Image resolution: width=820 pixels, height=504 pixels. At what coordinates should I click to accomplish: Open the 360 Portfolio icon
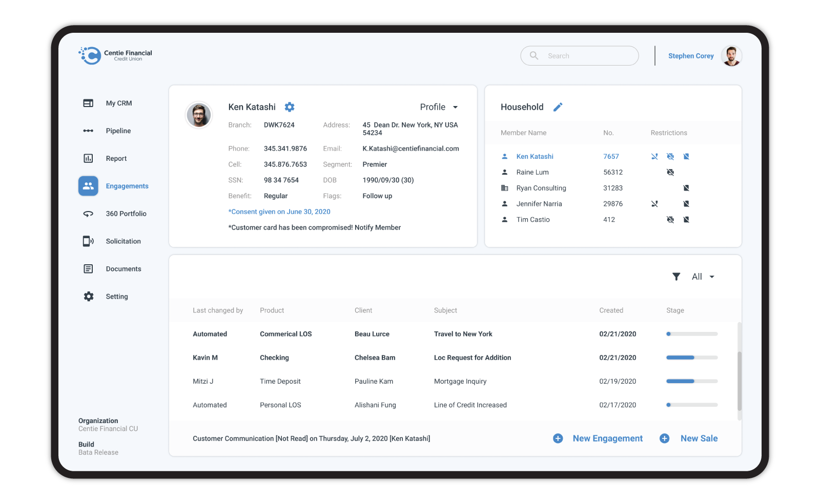[88, 214]
